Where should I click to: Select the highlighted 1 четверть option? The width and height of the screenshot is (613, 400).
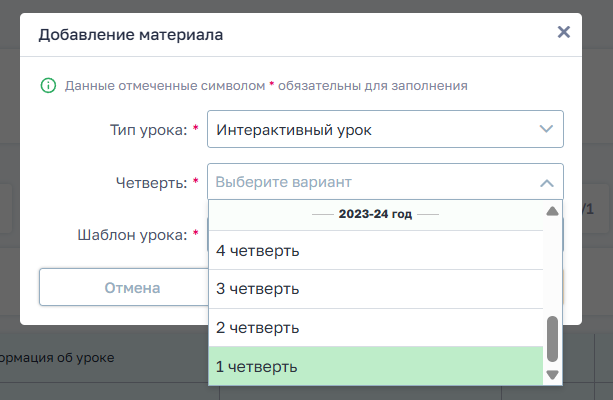pyautogui.click(x=375, y=367)
